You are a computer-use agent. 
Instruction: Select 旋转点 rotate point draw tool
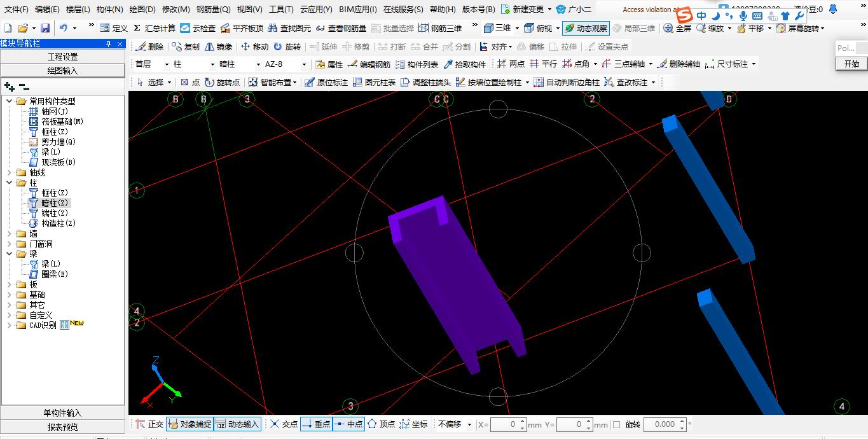[x=222, y=82]
